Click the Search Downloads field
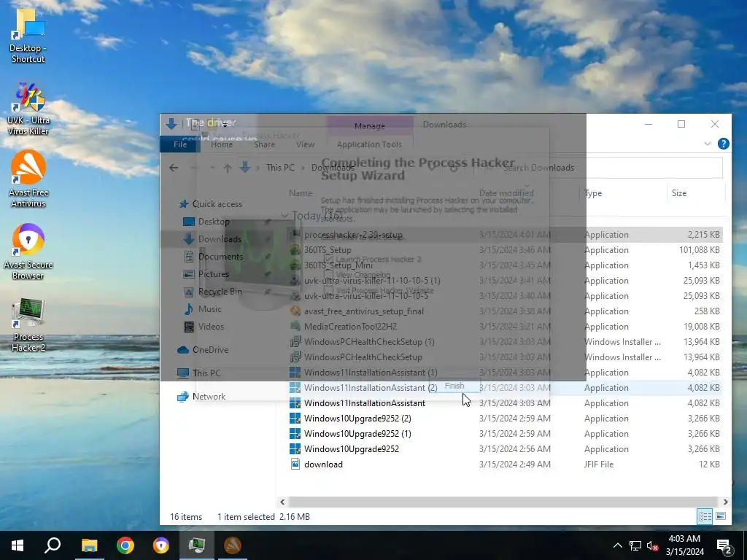The width and height of the screenshot is (747, 560). [598, 168]
